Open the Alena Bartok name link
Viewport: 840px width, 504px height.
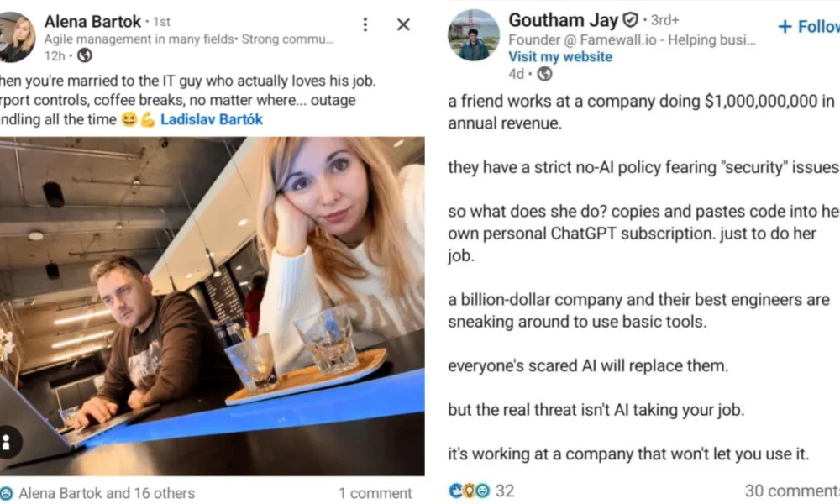point(92,22)
